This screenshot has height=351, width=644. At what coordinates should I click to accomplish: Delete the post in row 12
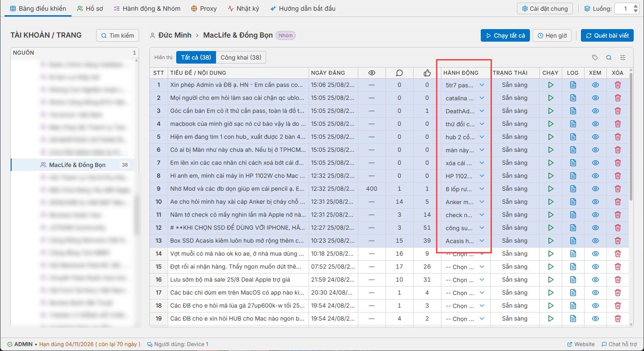click(618, 228)
